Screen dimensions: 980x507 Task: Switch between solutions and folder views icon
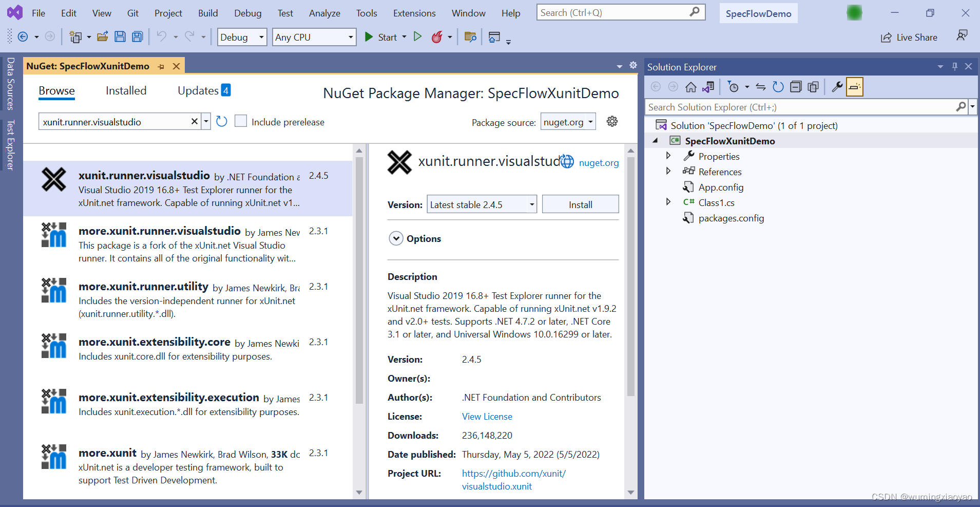click(708, 87)
